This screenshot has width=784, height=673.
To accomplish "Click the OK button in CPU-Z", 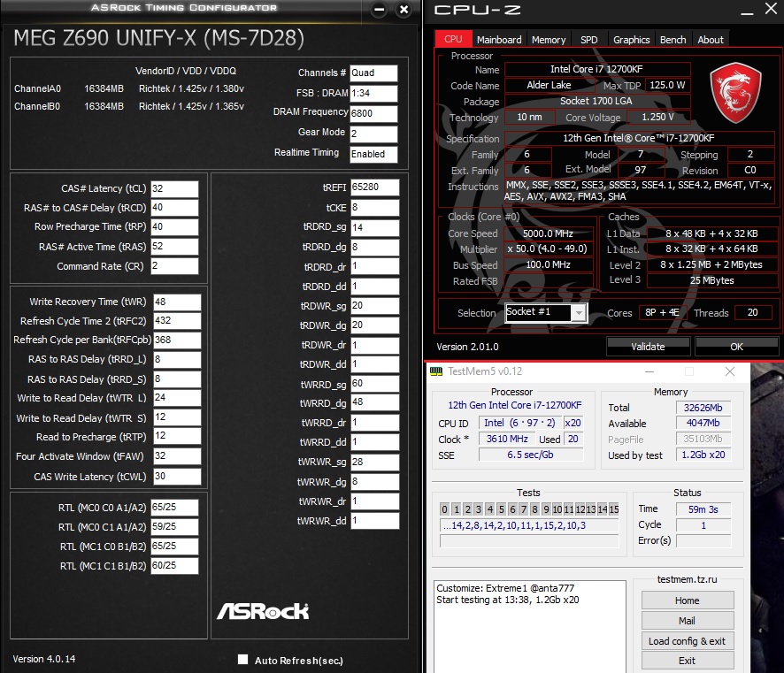I will click(736, 347).
